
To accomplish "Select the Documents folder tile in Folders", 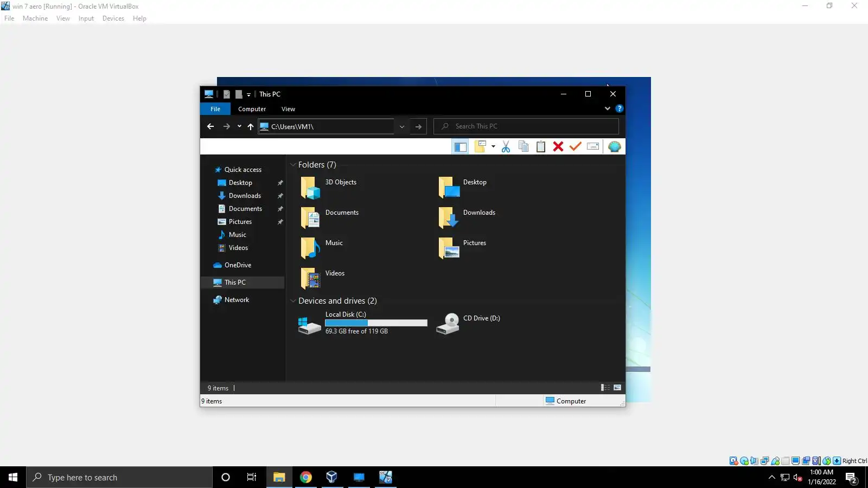I will pos(330,218).
